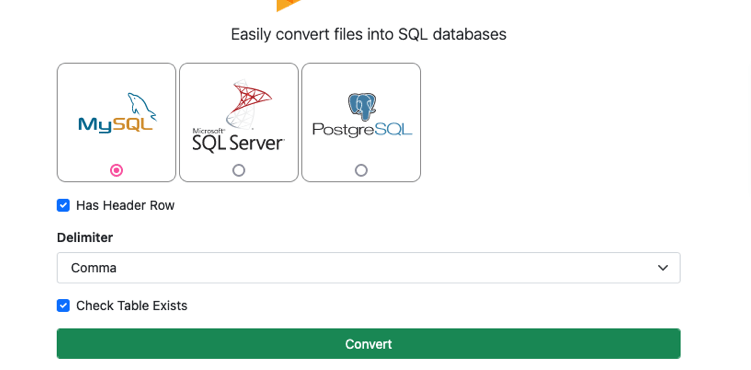Click the Convert button
The height and width of the screenshot is (370, 751).
coord(368,344)
